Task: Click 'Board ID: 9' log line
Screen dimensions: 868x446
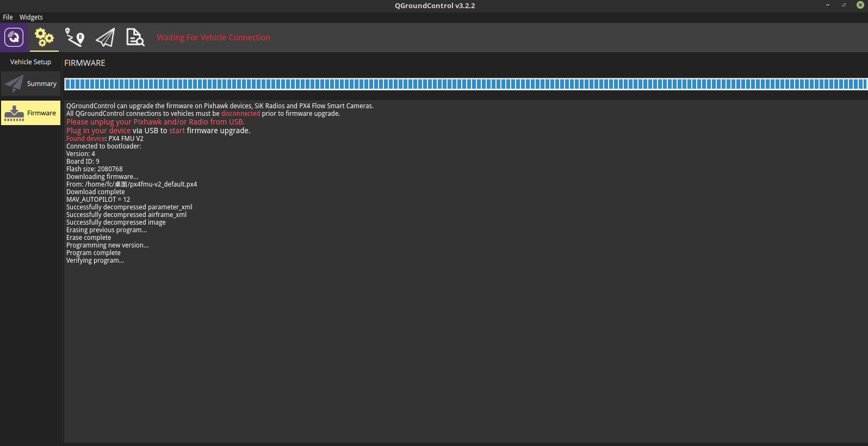Action: coord(83,162)
